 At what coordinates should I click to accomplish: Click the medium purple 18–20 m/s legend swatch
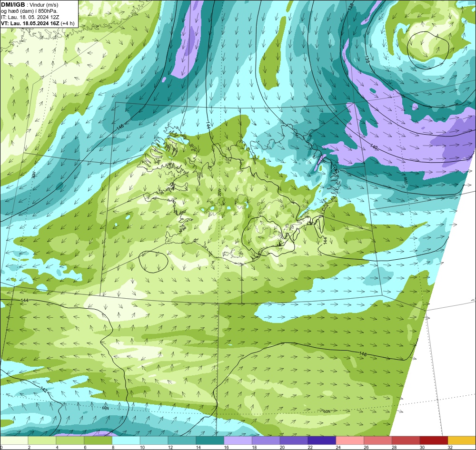pos(266,440)
